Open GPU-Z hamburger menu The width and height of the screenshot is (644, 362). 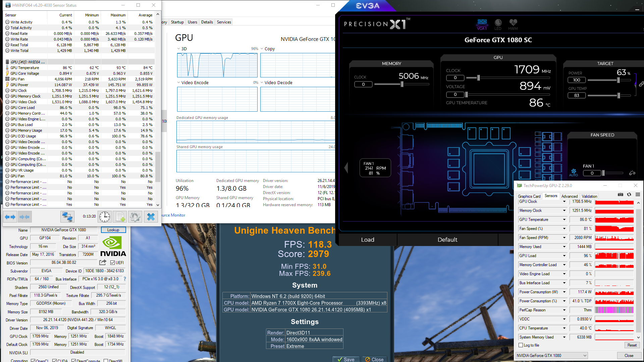638,194
